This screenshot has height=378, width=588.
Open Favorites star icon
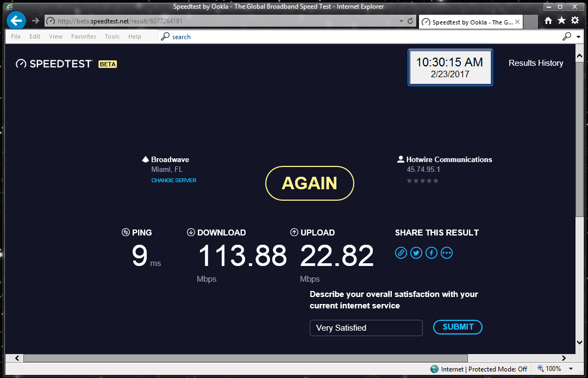point(561,21)
